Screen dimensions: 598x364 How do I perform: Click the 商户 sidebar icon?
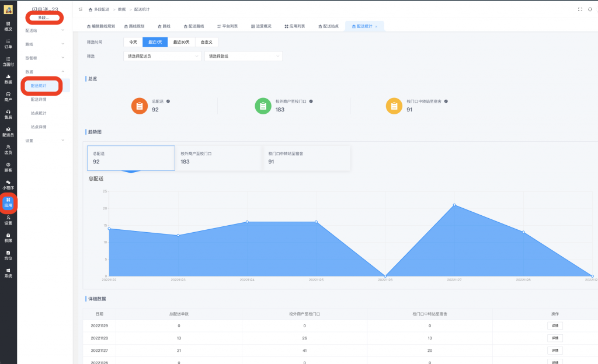8,96
